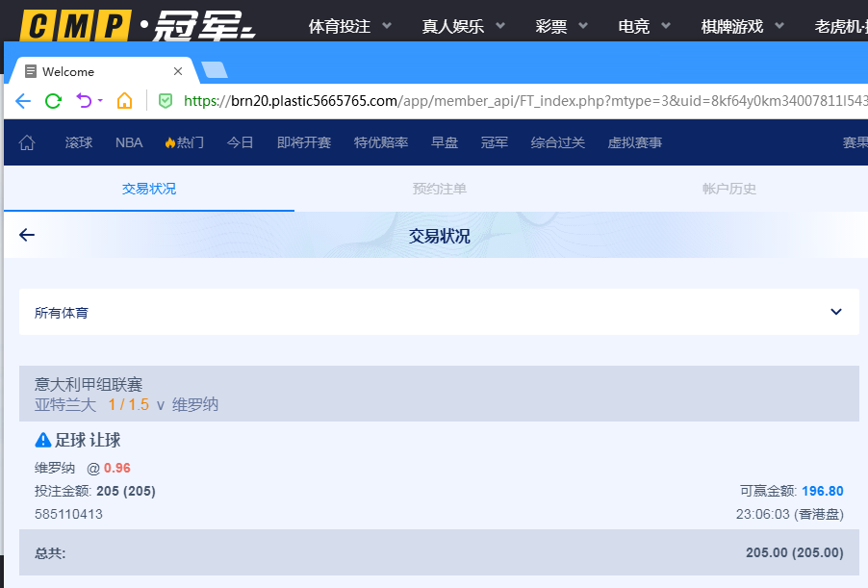Reload the page with the refresh icon
The height and width of the screenshot is (588, 868).
(53, 101)
